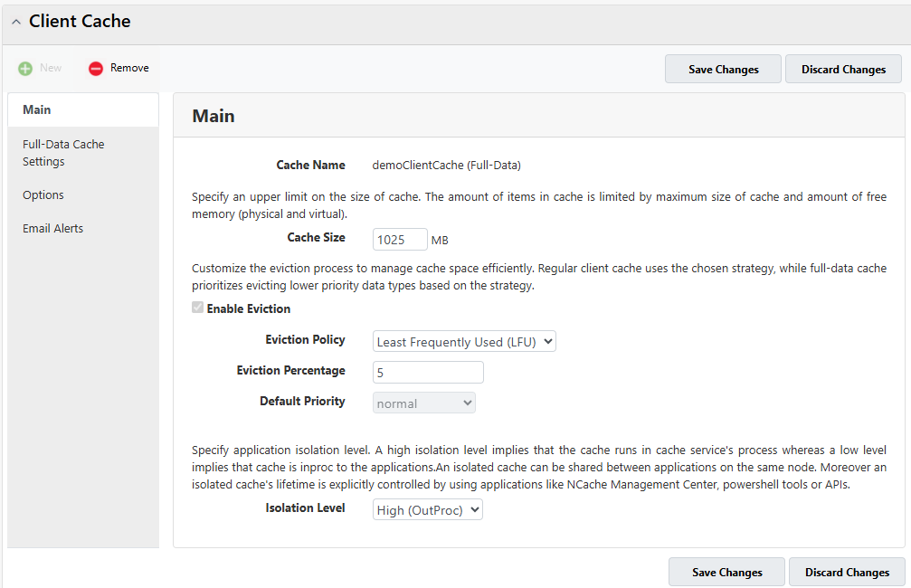Click the bottom Save Changes button
Screen dimensions: 911x588
(x=726, y=573)
